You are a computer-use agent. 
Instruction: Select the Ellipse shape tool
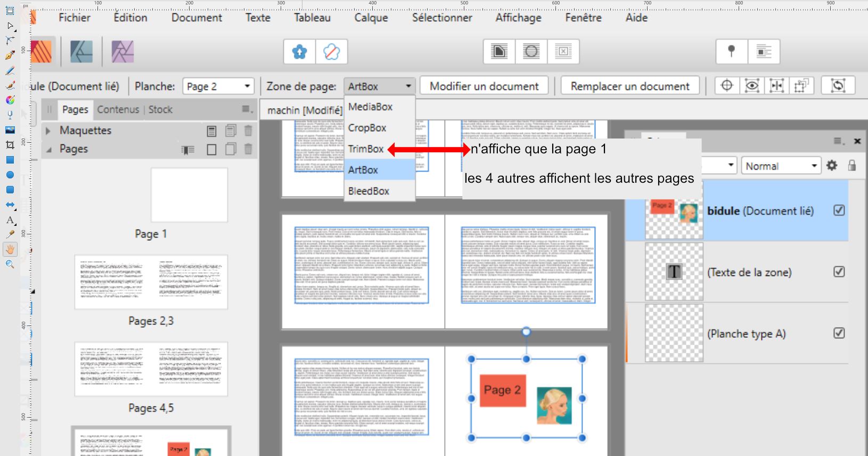click(10, 175)
